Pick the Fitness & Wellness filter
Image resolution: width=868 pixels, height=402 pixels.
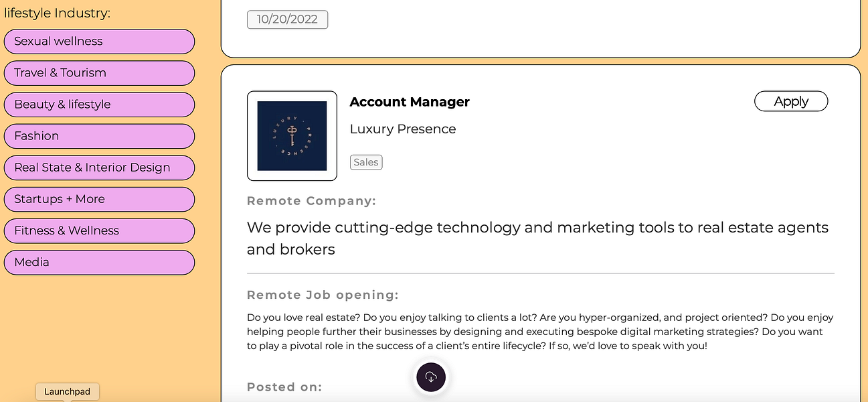coord(99,230)
